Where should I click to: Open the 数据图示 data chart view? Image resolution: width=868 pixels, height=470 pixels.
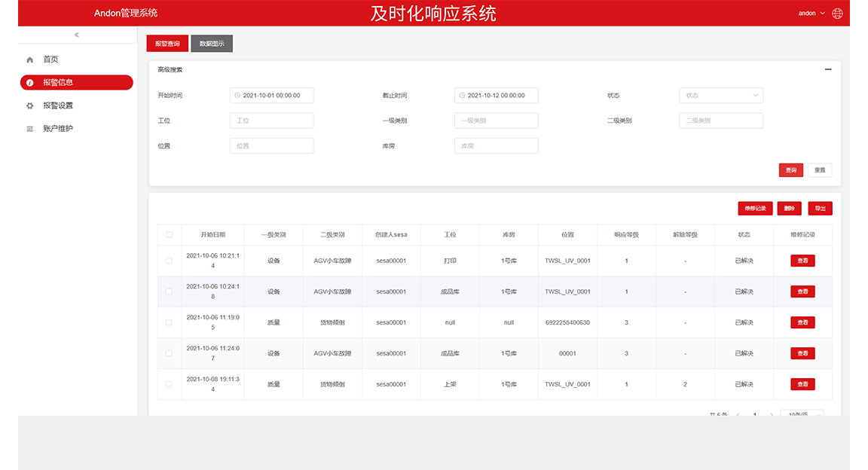tap(212, 43)
